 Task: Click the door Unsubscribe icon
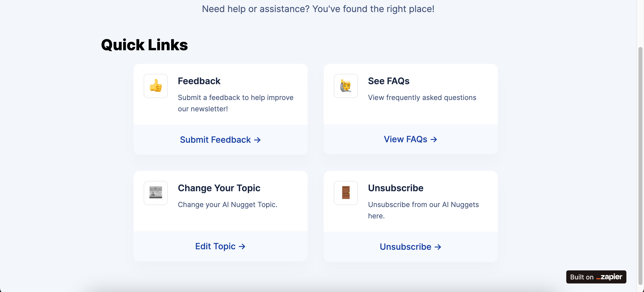(x=346, y=193)
